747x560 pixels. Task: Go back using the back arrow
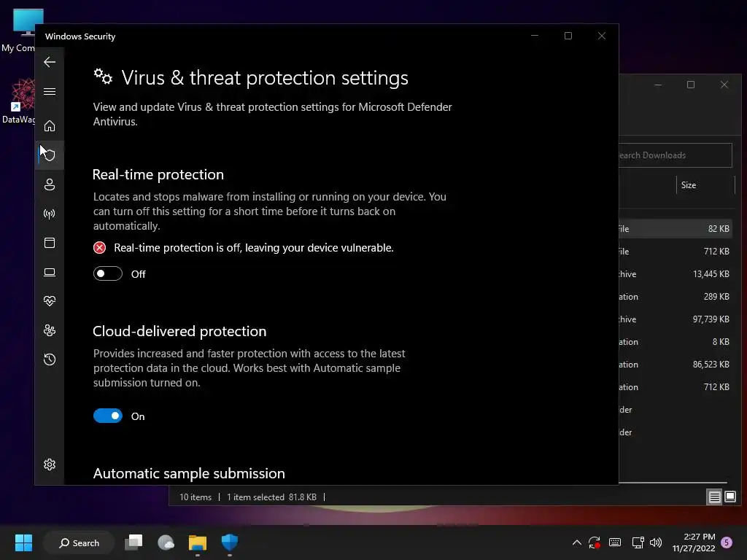pos(50,62)
